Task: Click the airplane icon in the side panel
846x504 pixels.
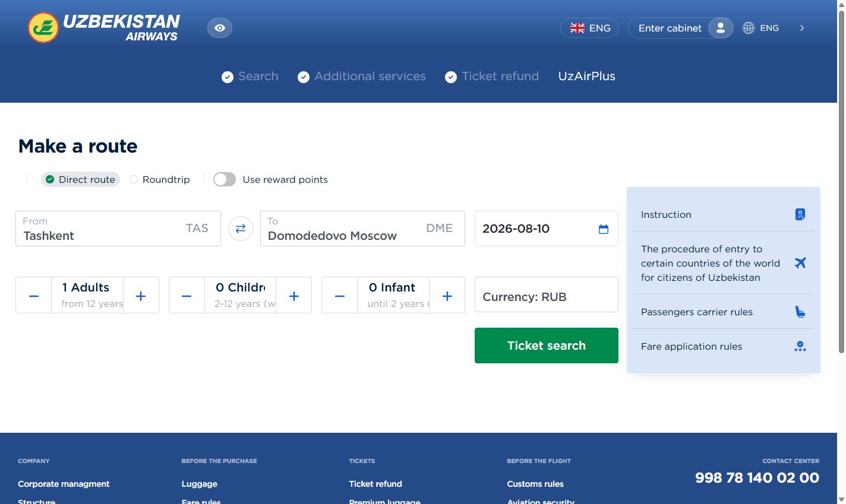Action: tap(800, 262)
